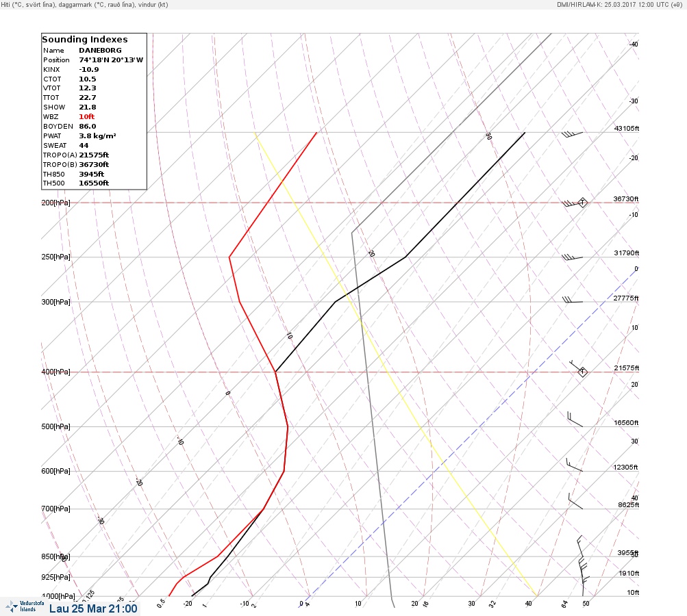Image resolution: width=687 pixels, height=616 pixels.
Task: Click the wind barb at 27775ft
Action: [572, 300]
